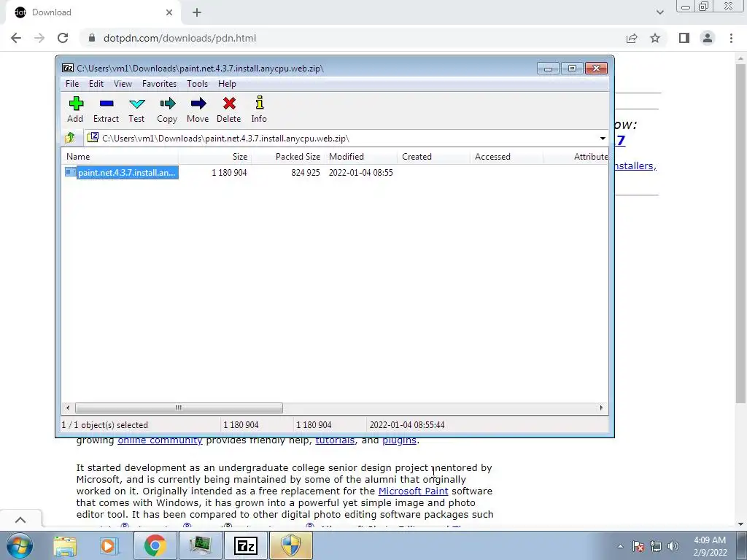The width and height of the screenshot is (747, 560).
Task: Bookmark this page with the star icon
Action: point(655,38)
